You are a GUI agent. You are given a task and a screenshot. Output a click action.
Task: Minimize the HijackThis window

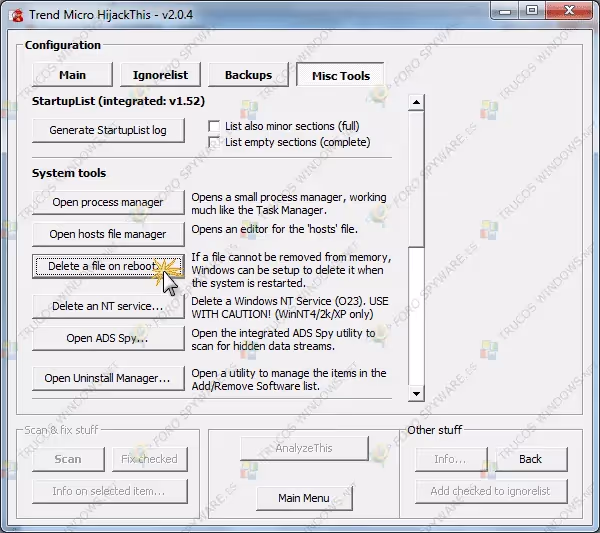pos(505,11)
